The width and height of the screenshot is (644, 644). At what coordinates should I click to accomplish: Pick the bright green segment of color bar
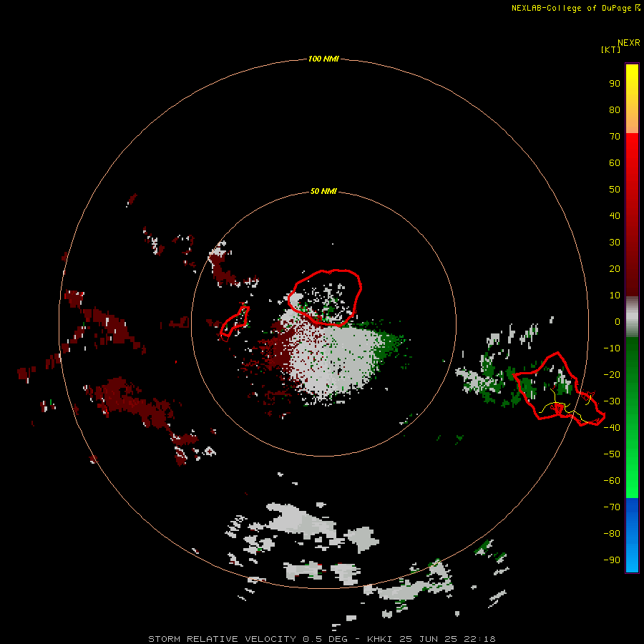pyautogui.click(x=632, y=472)
